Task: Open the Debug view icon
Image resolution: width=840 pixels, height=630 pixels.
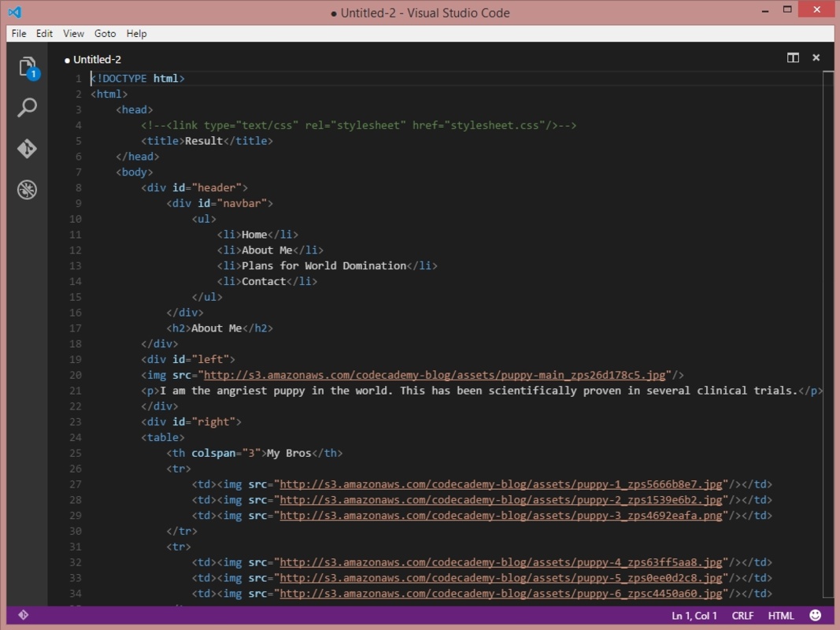Action: tap(28, 190)
